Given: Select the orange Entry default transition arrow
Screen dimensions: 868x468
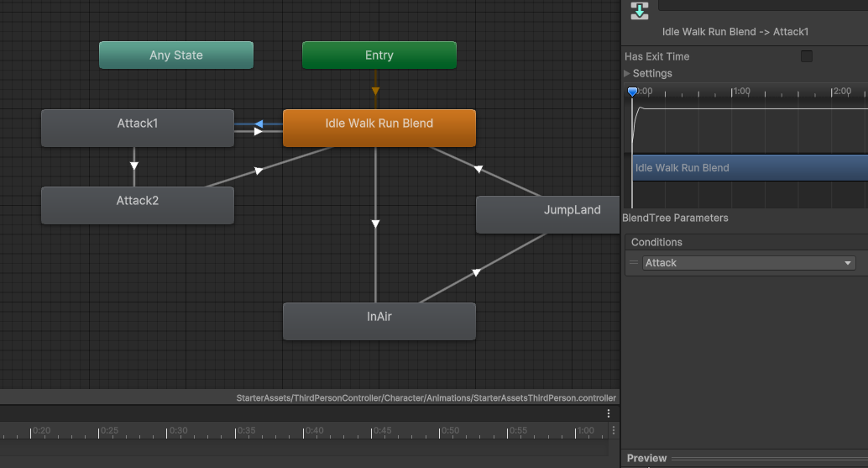Looking at the screenshot, I should click(376, 90).
